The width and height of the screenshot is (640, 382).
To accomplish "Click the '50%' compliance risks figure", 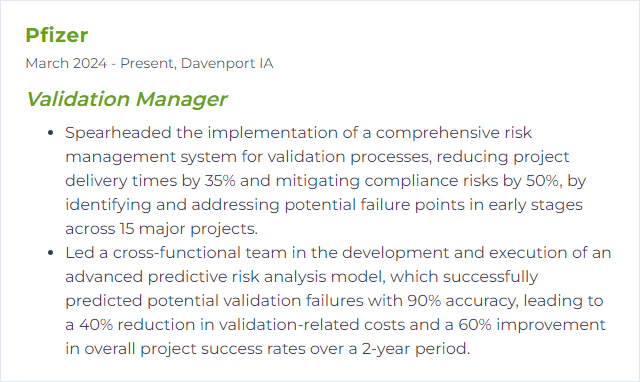I will pyautogui.click(x=542, y=181).
